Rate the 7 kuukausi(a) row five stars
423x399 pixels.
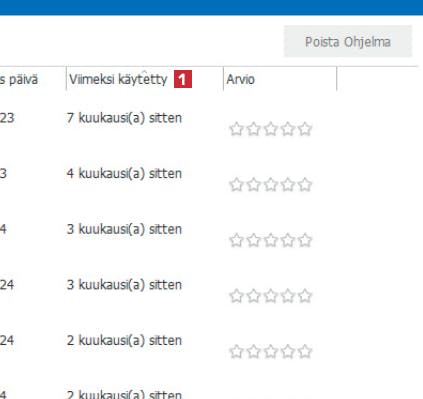click(x=305, y=129)
